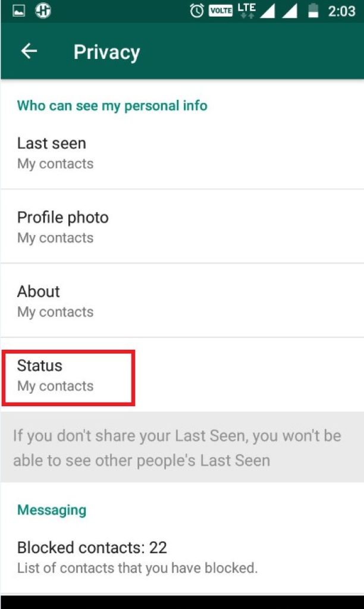Tap the Privacy screen title
The width and height of the screenshot is (364, 609).
point(106,52)
